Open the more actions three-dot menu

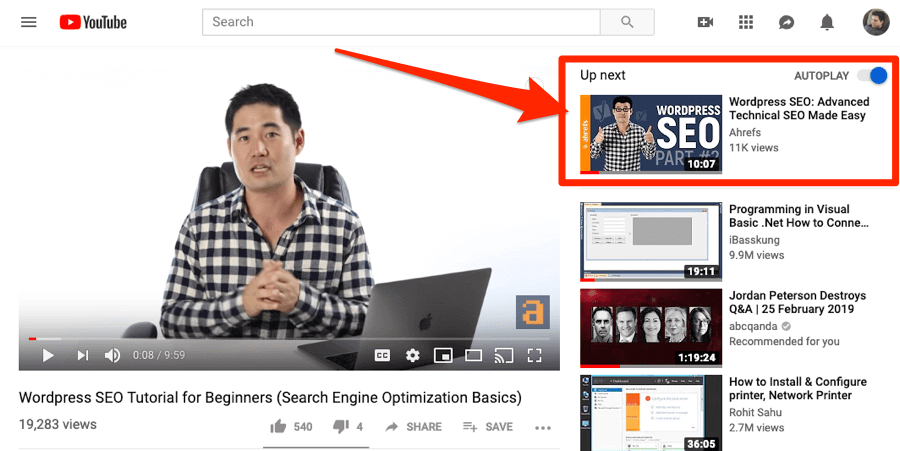coord(542,427)
